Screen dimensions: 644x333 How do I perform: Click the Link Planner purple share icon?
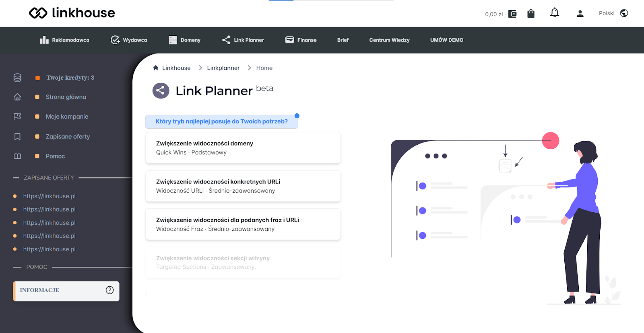click(x=161, y=90)
